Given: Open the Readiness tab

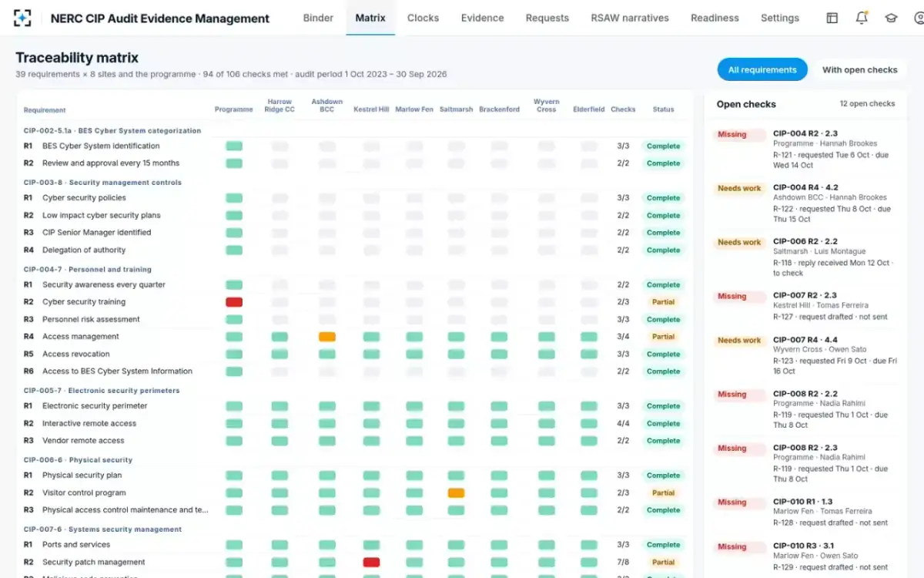Looking at the screenshot, I should (715, 18).
